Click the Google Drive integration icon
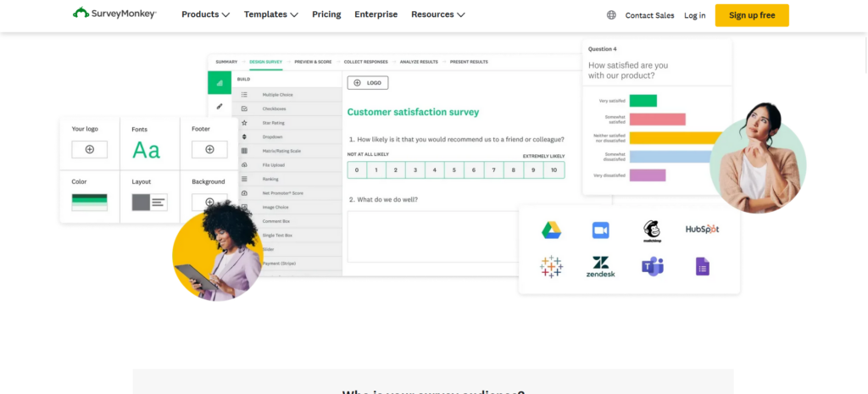 pyautogui.click(x=551, y=230)
